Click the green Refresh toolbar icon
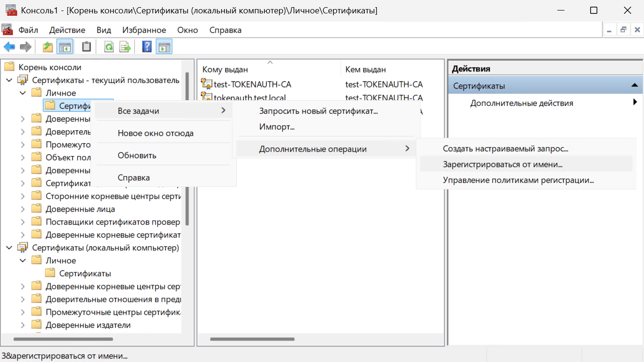 pyautogui.click(x=109, y=47)
